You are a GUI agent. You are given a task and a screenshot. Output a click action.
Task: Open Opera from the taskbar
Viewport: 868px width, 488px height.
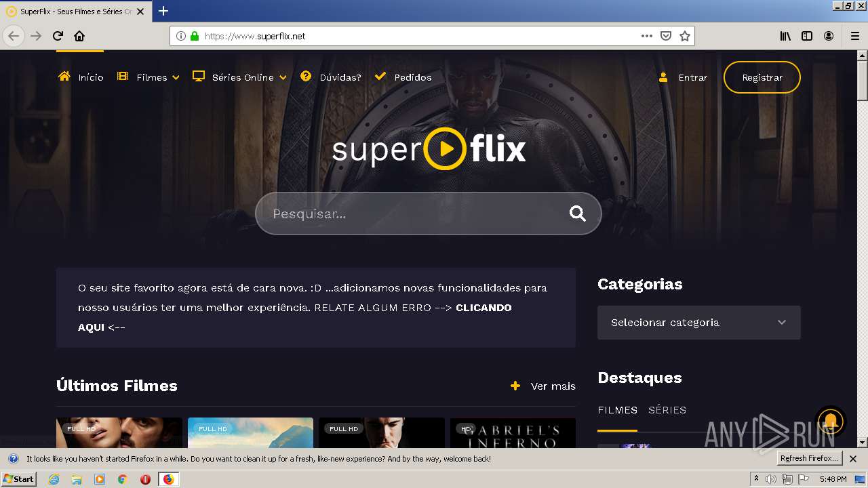pos(145,479)
